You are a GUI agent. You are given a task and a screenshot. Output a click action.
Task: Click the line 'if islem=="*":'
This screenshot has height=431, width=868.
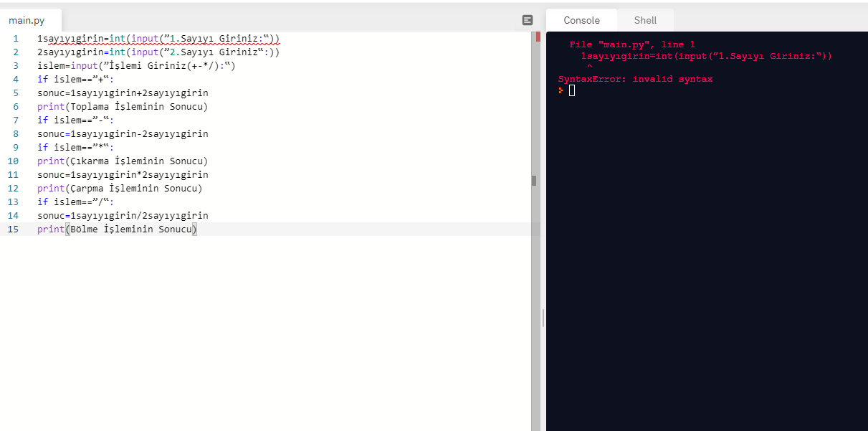(x=75, y=147)
